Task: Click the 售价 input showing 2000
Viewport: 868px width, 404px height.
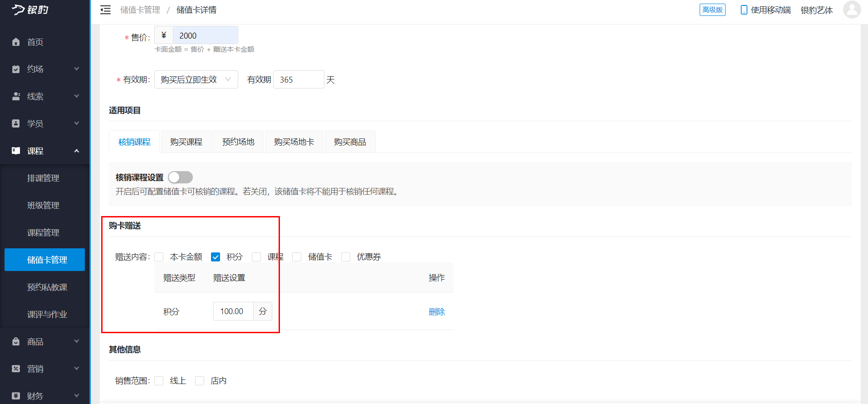Action: (x=205, y=35)
